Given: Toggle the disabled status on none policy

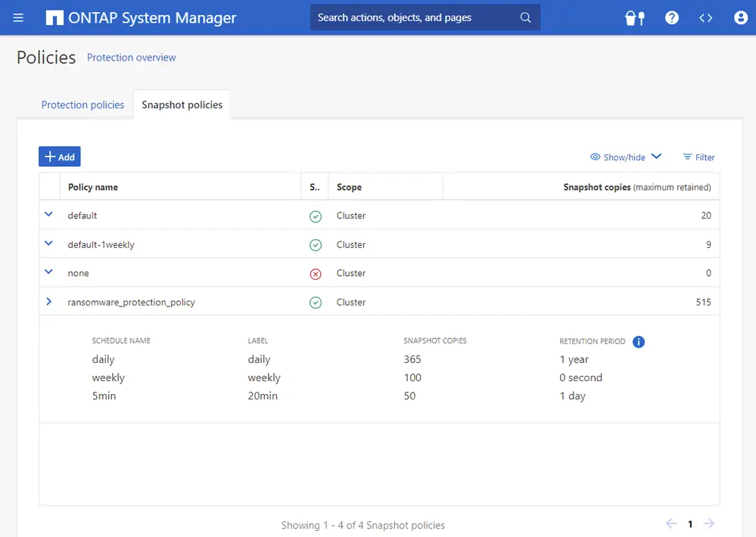Looking at the screenshot, I should 316,273.
